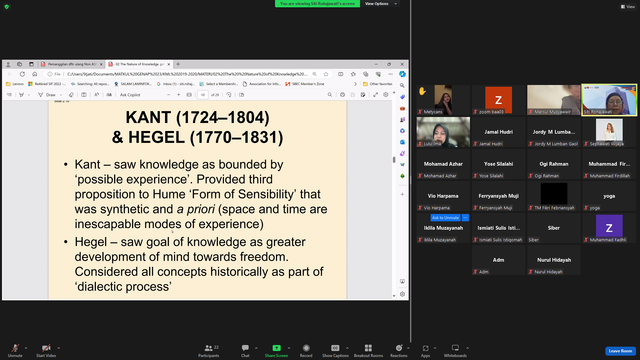Open the Apps panel
This screenshot has height=360, width=640.
pyautogui.click(x=425, y=350)
